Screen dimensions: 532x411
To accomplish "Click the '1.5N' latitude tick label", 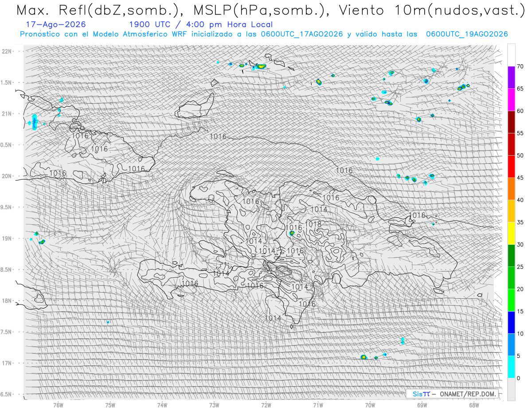I will 7,82.
